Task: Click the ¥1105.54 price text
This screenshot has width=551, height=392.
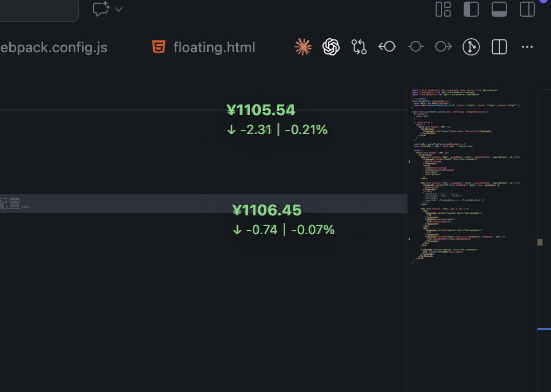Action: tap(261, 110)
